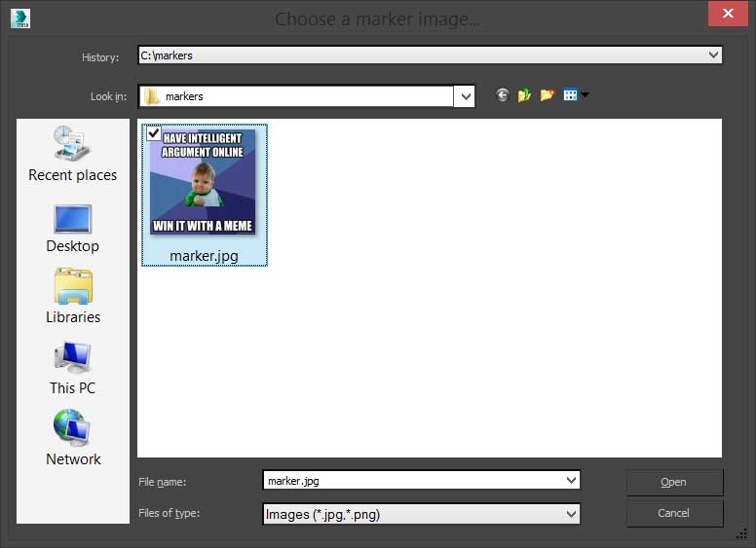Create a new folder
Viewport: 756px width, 548px height.
point(547,94)
